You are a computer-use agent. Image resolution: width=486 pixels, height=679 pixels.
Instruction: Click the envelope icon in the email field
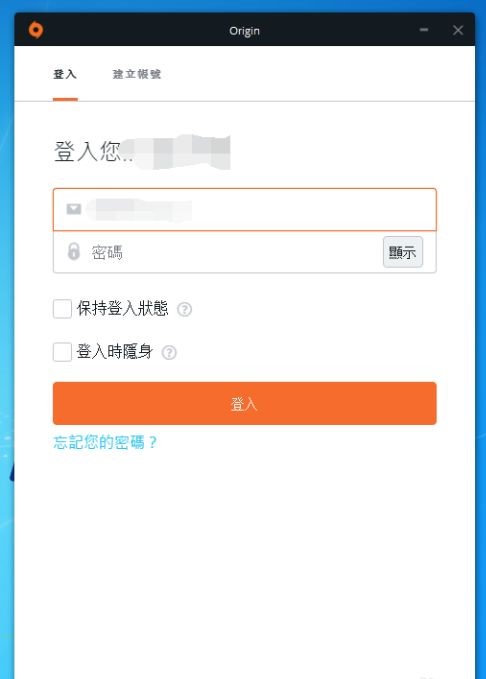[74, 209]
